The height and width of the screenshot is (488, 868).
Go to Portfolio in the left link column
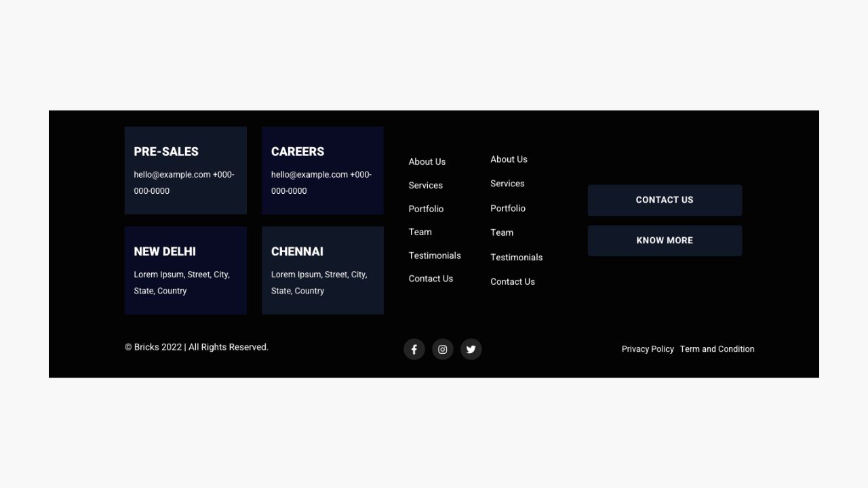(x=426, y=209)
